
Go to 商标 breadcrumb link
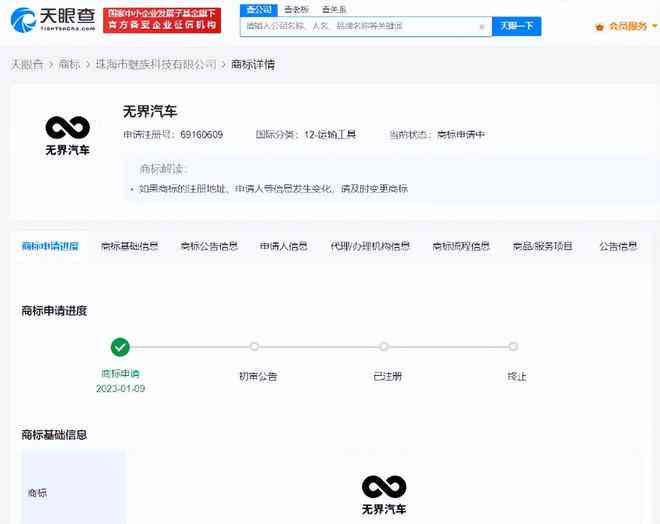coord(69,64)
